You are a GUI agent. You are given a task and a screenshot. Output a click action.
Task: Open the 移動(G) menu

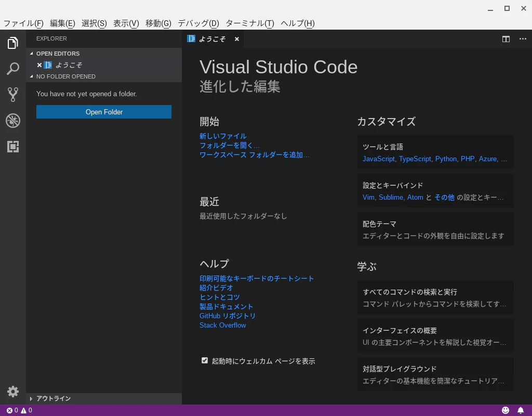pos(158,23)
